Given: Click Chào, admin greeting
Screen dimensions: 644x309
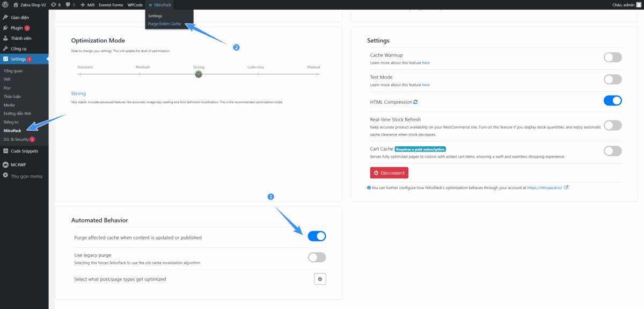Looking at the screenshot, I should tap(622, 4).
